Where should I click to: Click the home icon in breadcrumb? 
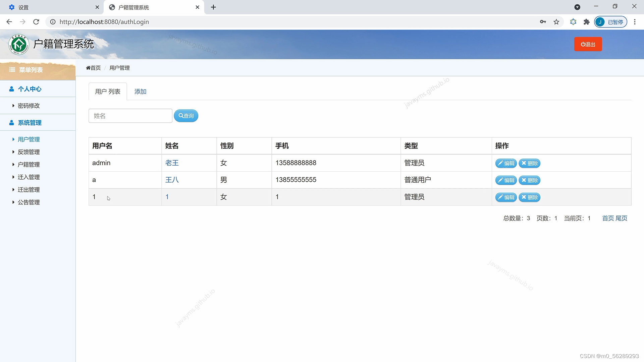[x=88, y=68]
